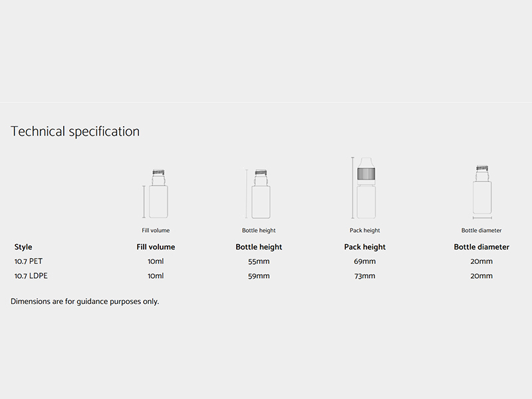Viewport: 532px width, 399px height.
Task: Click the small Pack height caption under diagram
Action: click(365, 231)
